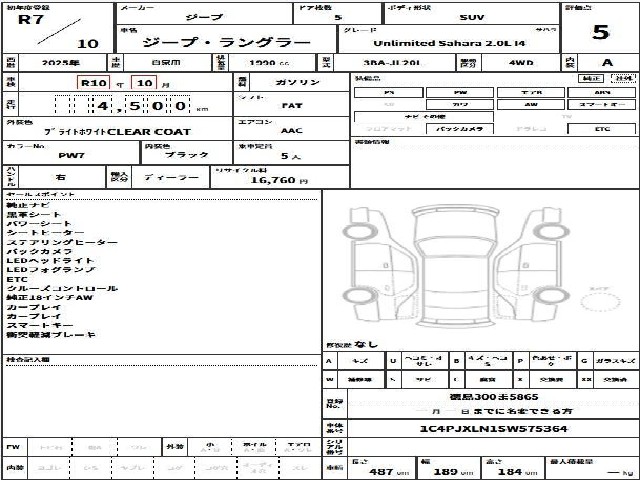
Task: Select the interior color ブラック
Action: 187,155
